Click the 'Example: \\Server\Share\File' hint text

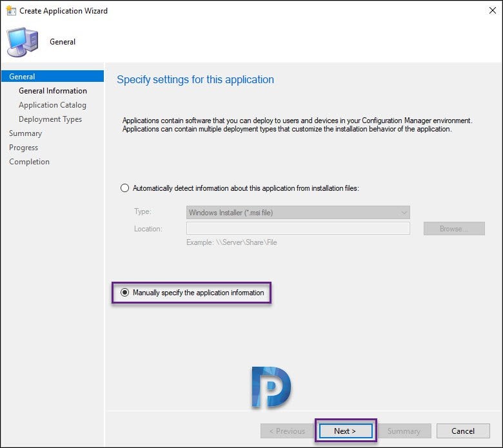tap(232, 242)
